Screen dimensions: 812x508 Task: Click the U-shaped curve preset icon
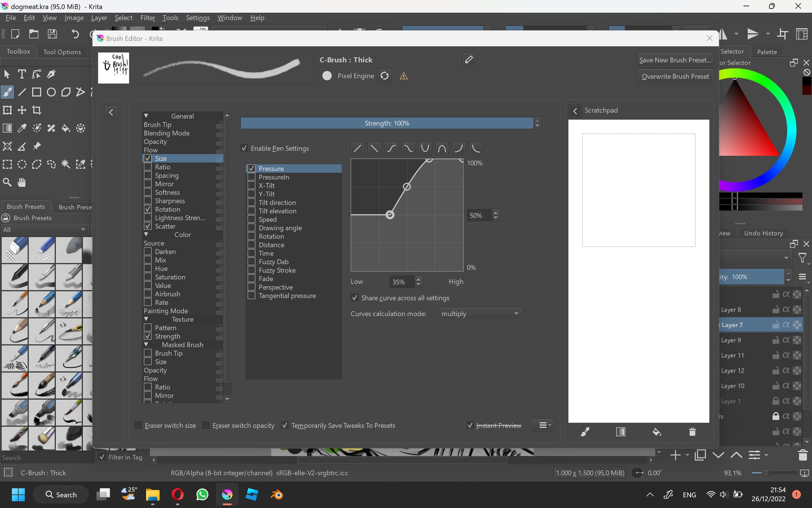[425, 149]
